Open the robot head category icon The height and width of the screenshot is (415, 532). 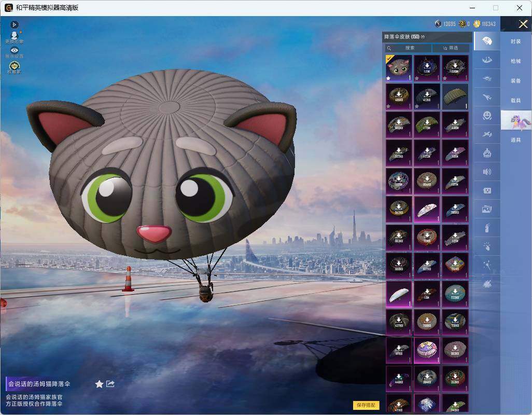487,153
